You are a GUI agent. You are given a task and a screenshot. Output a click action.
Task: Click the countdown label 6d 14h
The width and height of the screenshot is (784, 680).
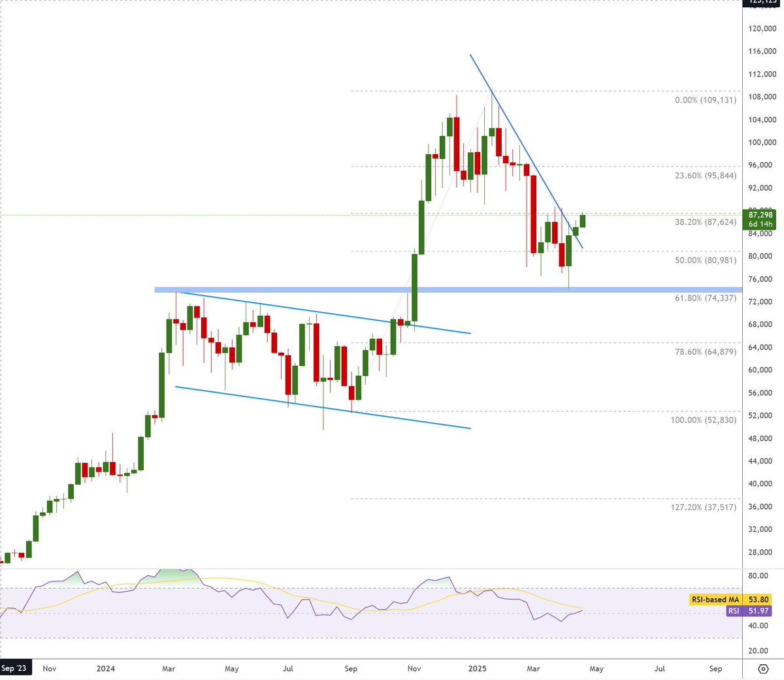pos(760,224)
